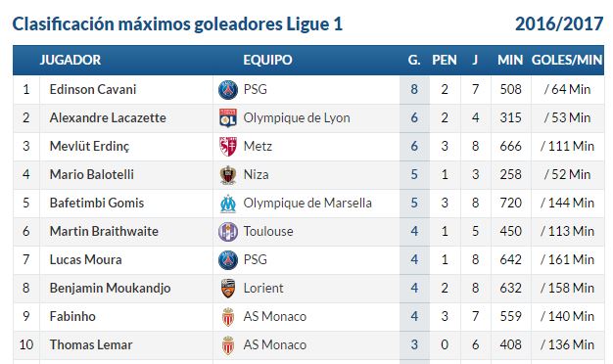Click the Lorient club crest icon
Viewport: 613px width, 364px height.
[x=228, y=289]
